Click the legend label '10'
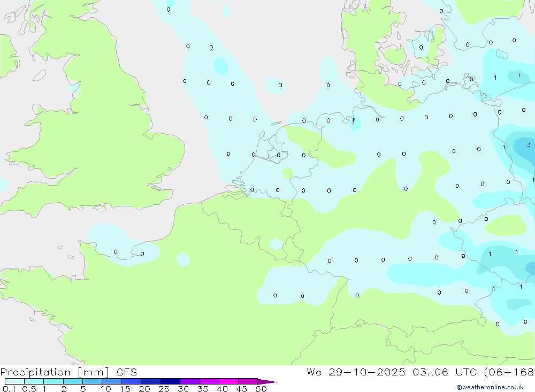This screenshot has width=535, height=392. pyautogui.click(x=106, y=389)
